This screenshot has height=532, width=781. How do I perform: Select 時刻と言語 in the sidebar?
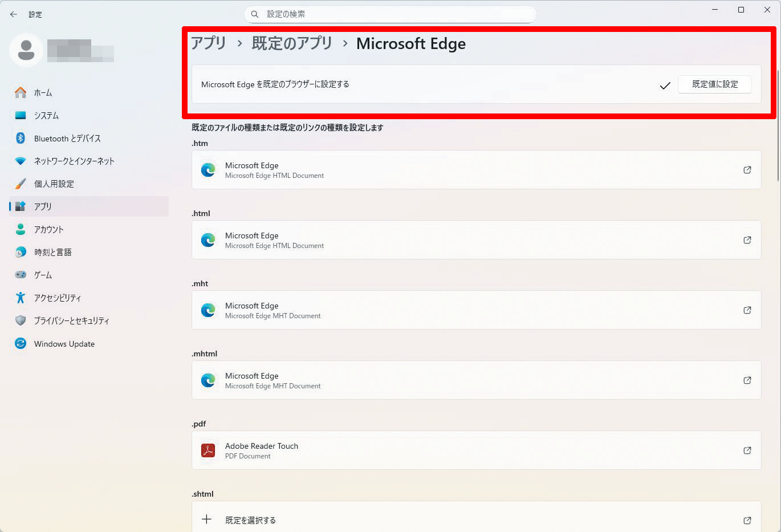click(x=52, y=252)
